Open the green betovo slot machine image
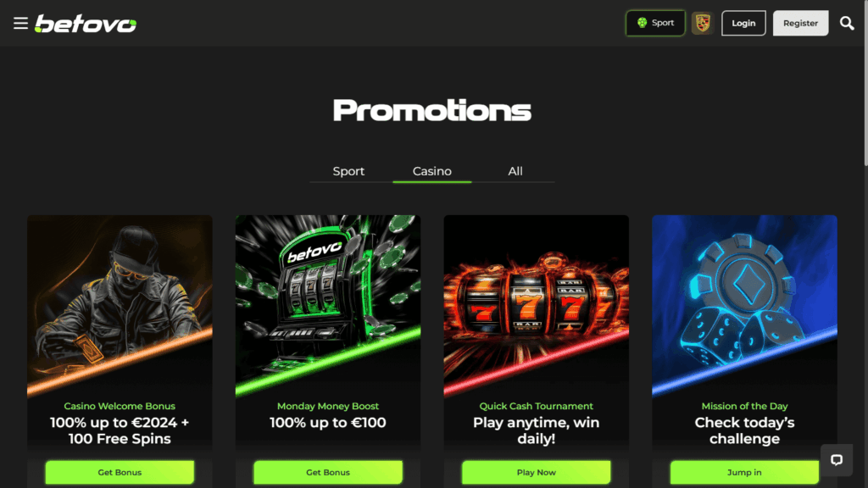Image resolution: width=868 pixels, height=488 pixels. (328, 306)
